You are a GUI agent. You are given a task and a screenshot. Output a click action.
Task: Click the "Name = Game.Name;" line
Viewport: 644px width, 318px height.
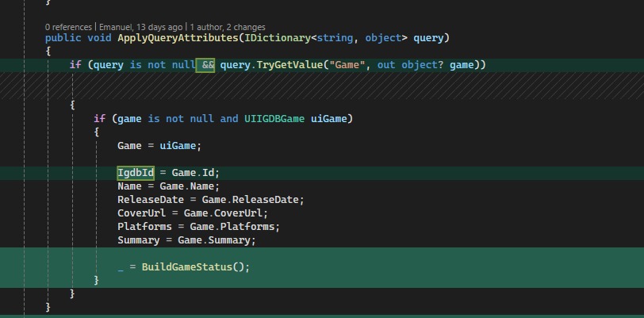coord(168,186)
